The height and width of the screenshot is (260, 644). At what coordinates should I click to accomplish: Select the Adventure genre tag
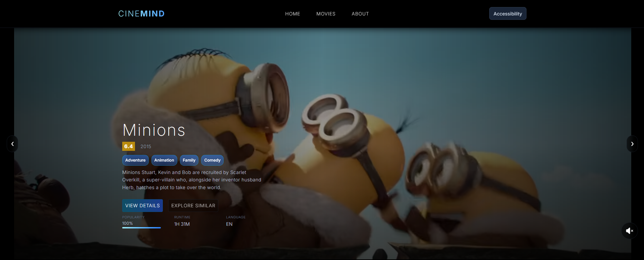[135, 160]
